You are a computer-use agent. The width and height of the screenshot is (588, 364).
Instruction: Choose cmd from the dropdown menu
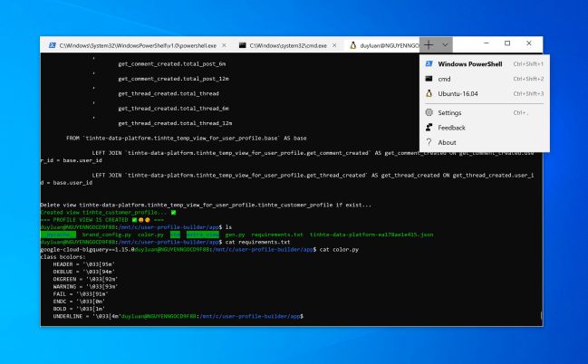[485, 79]
